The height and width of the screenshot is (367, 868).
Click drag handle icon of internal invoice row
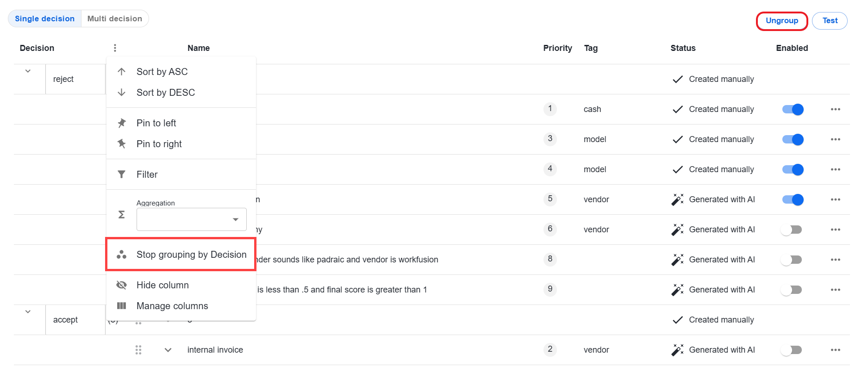coord(138,350)
